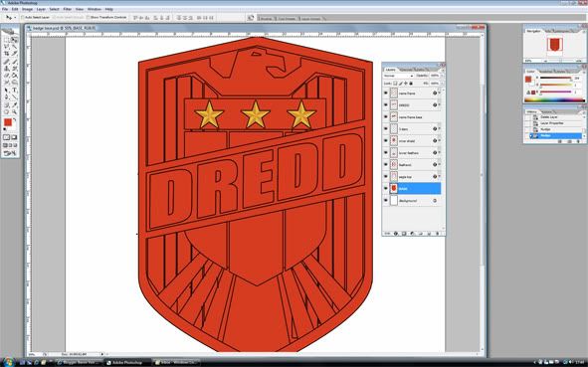
Task: Swap foreground and background colors arrow
Action: [x=15, y=120]
